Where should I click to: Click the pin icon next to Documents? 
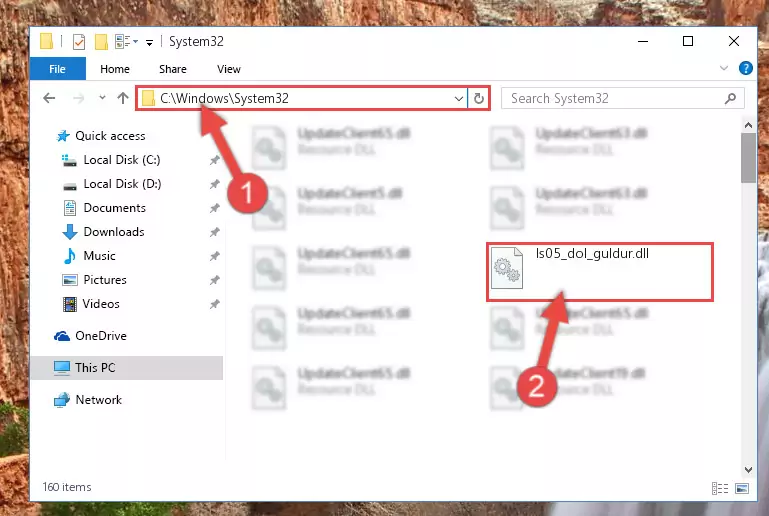tap(214, 208)
